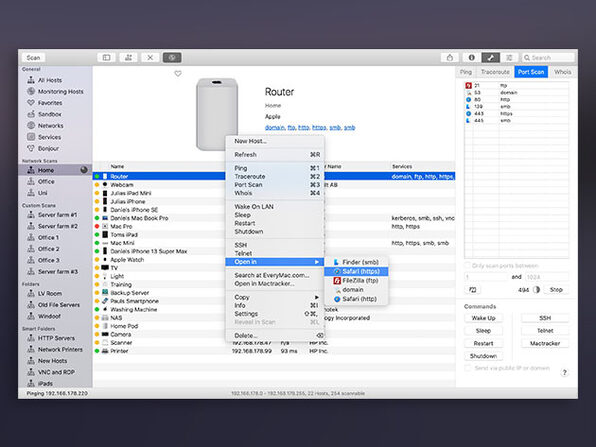The image size is (596, 447).
Task: Click the small icon button left of Stop
Action: [472, 290]
